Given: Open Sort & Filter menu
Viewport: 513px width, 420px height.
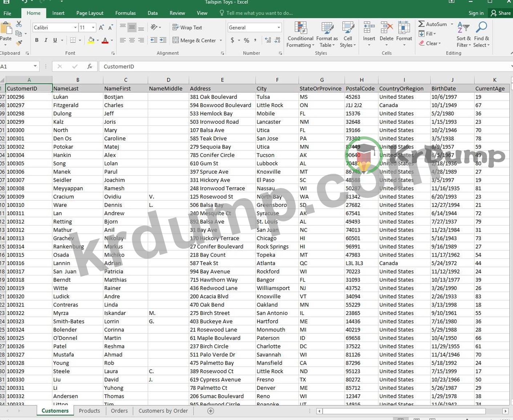Looking at the screenshot, I should pos(464,35).
